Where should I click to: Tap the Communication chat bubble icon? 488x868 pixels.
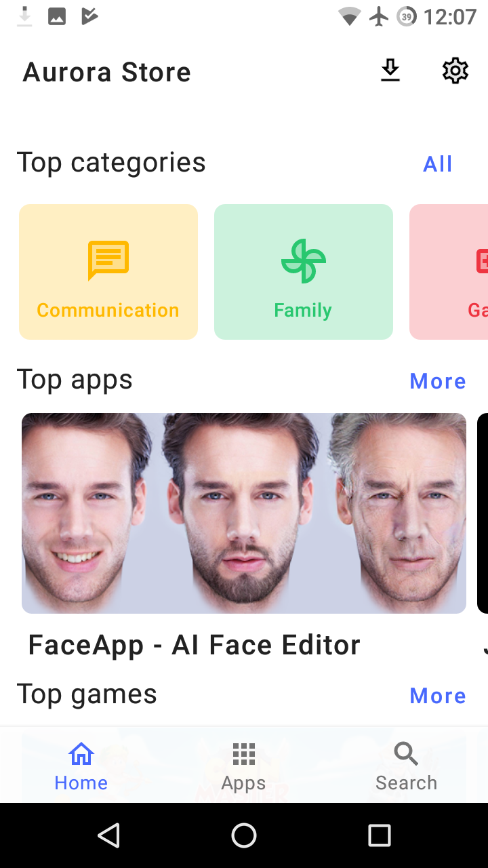pyautogui.click(x=108, y=260)
